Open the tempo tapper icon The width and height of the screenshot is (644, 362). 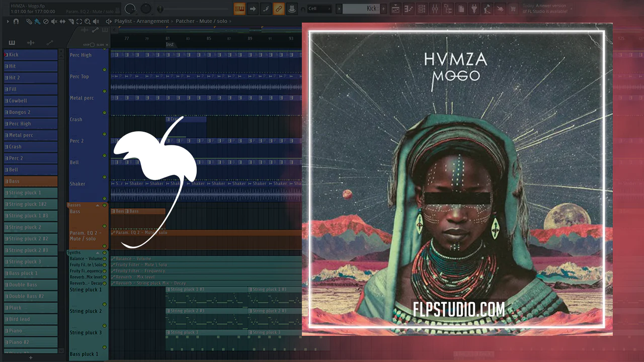[x=488, y=9]
